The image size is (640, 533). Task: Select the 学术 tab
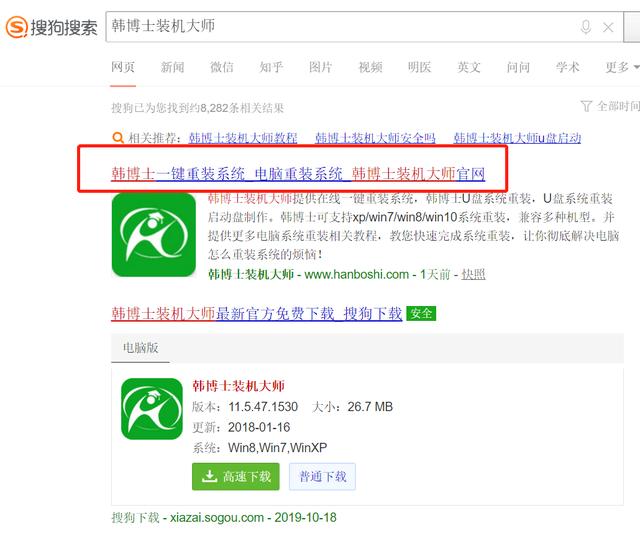(x=568, y=67)
